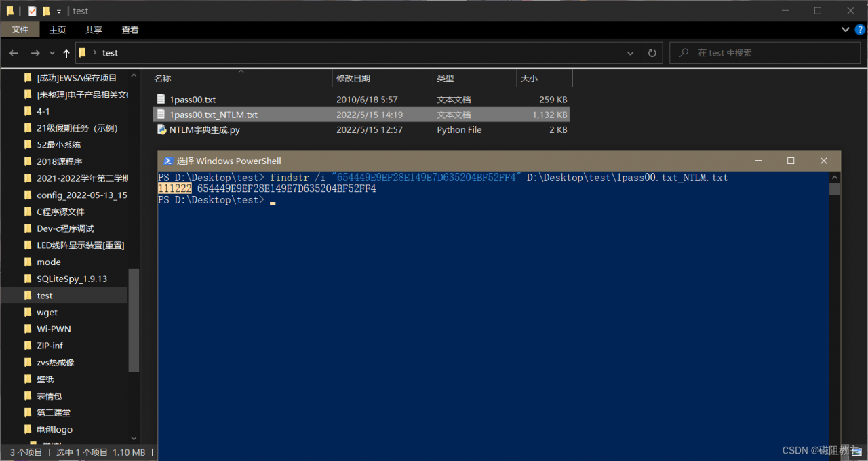The width and height of the screenshot is (868, 461).
Task: Select config_2022-05-13_15 folder
Action: click(x=82, y=195)
